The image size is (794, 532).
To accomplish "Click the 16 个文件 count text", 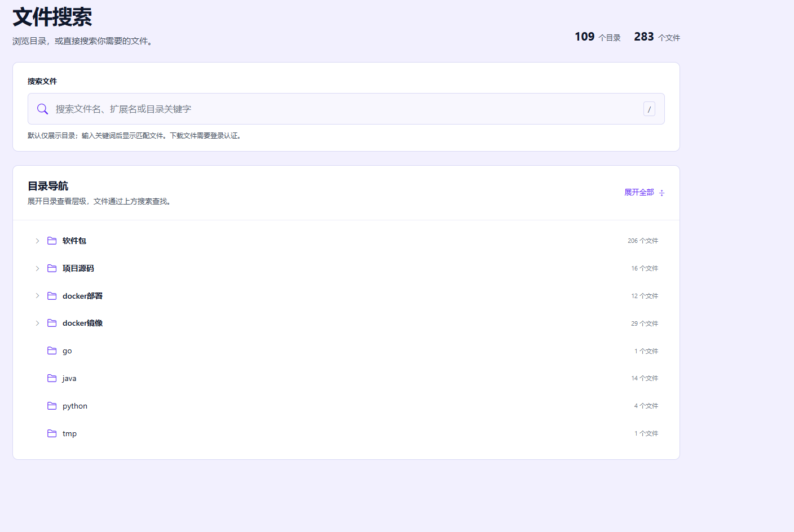I will pyautogui.click(x=645, y=268).
